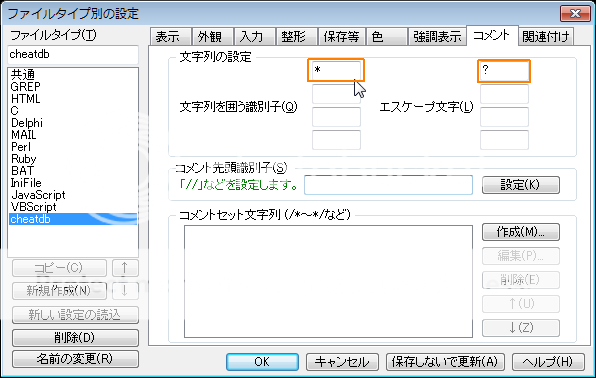Select IniFile in the file type list
The height and width of the screenshot is (378, 596).
tap(73, 183)
